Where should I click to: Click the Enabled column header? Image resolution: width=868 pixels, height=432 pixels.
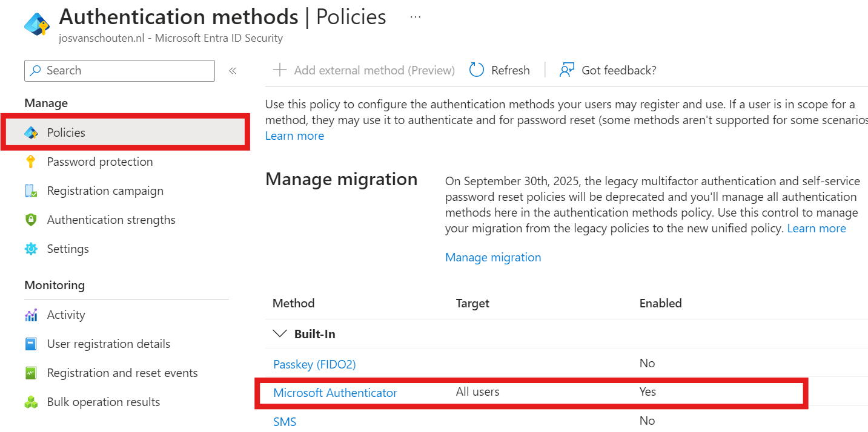[660, 303]
